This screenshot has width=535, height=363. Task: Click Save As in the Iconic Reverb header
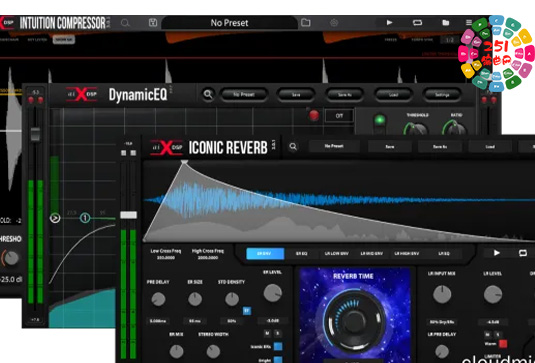[440, 147]
